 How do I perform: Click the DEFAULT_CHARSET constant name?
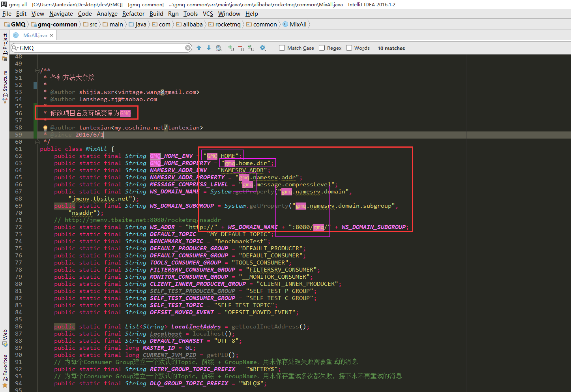click(x=176, y=341)
